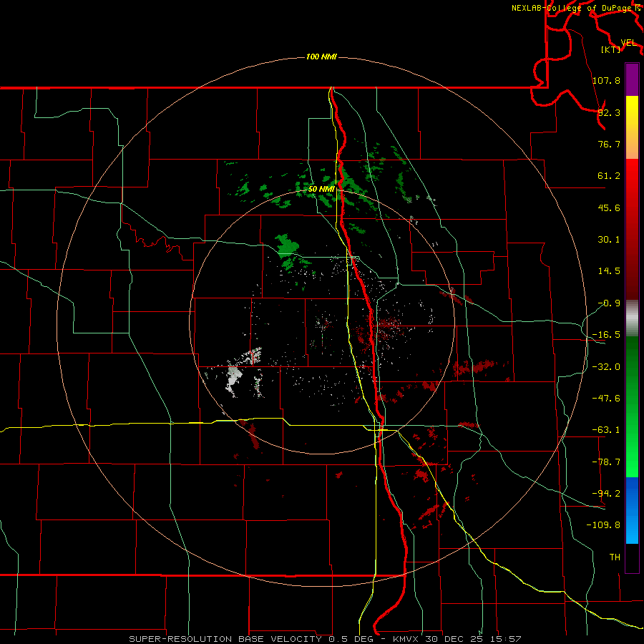
Task: Click the 92.3 scale value
Action: [609, 112]
